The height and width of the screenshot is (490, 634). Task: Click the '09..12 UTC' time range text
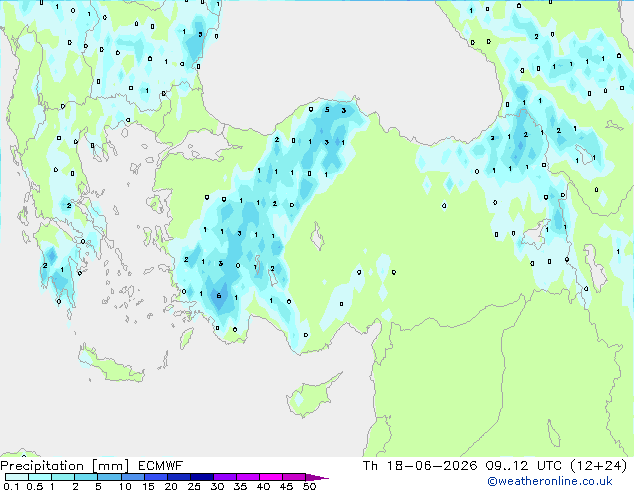[x=524, y=466]
